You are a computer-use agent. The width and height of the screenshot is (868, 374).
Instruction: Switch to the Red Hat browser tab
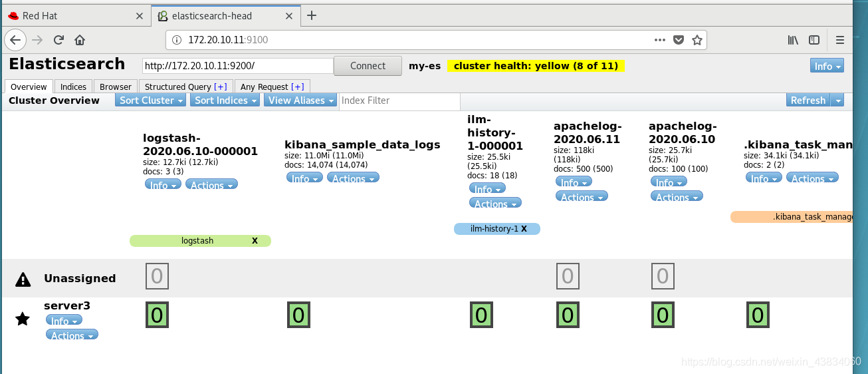click(76, 16)
